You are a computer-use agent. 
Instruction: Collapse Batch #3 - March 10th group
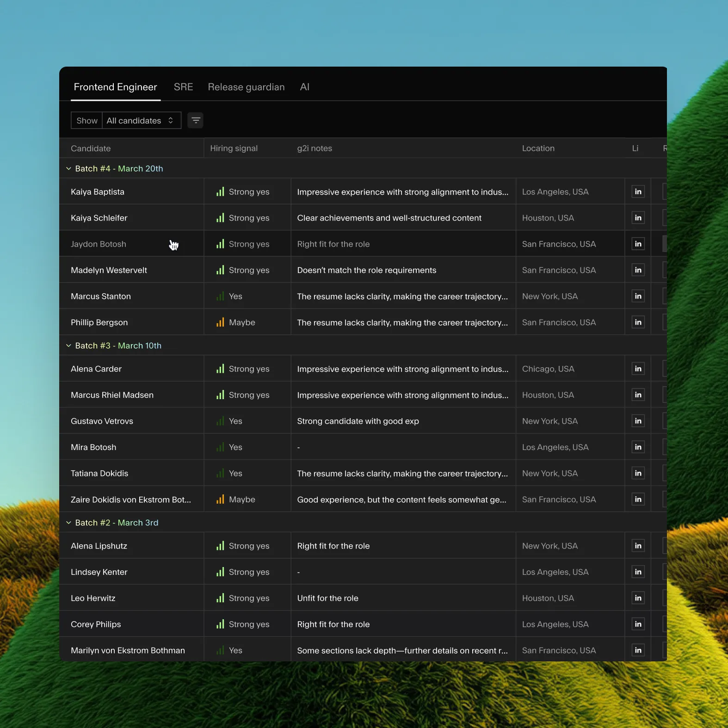(x=68, y=345)
